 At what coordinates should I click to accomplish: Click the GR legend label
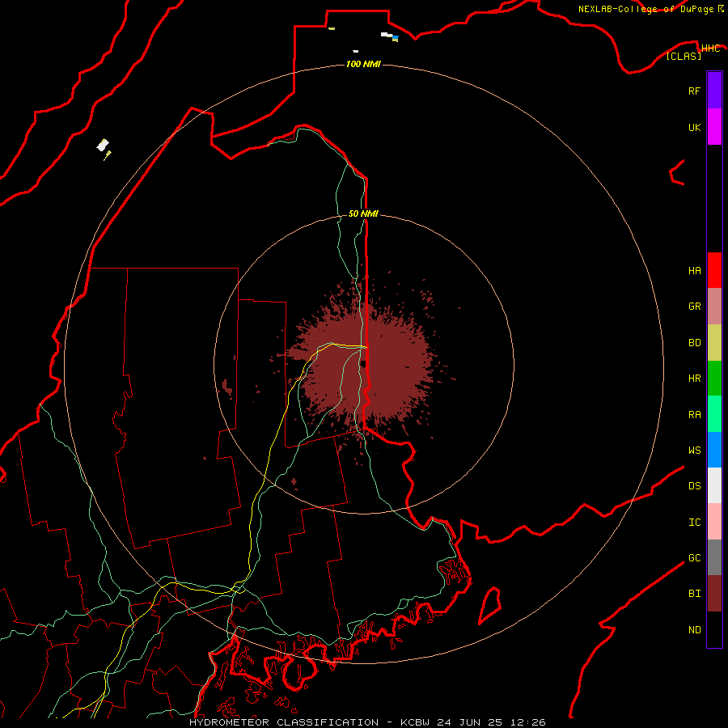click(x=694, y=306)
